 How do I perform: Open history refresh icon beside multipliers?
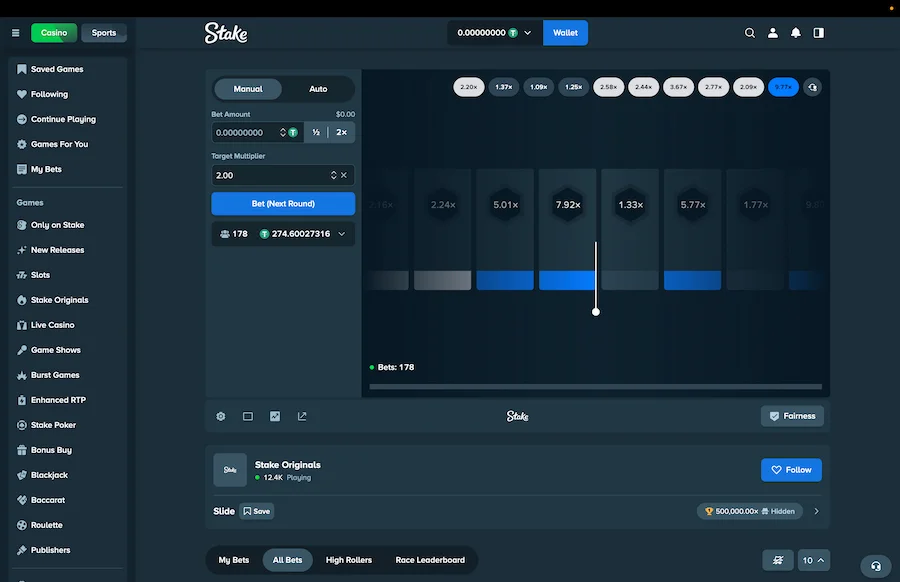812,87
